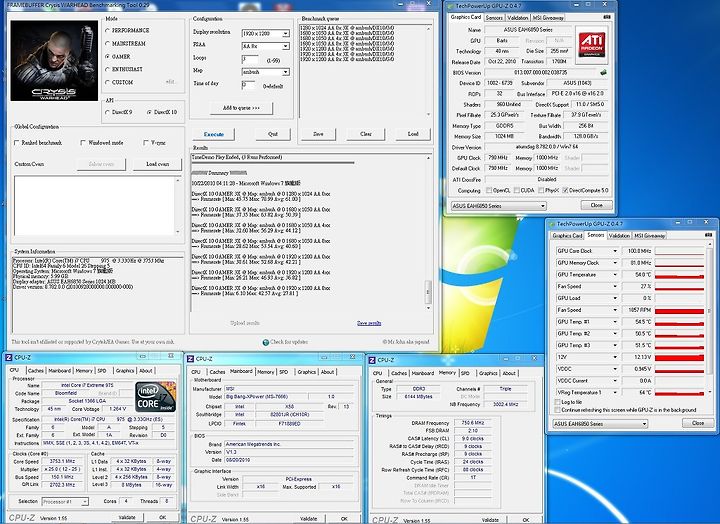Viewport: 720px width, 524px height.
Task: Toggle the OpenCL computing checkbox
Action: tap(489, 190)
